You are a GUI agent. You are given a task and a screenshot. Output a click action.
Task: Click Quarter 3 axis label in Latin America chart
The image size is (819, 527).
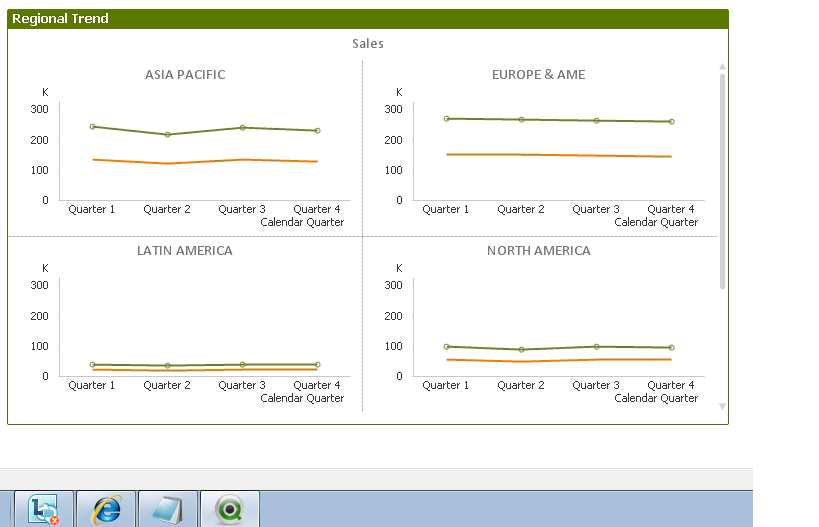pos(242,385)
